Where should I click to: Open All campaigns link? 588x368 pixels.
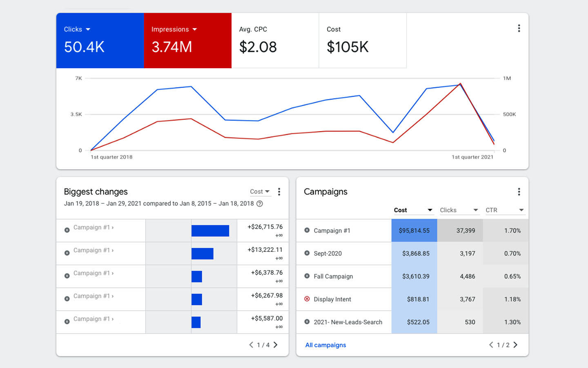(325, 345)
